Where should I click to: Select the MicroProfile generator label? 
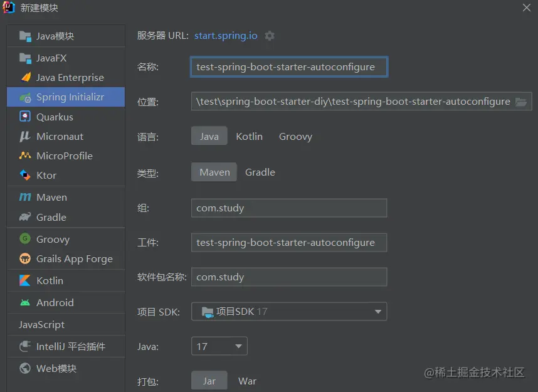65,156
